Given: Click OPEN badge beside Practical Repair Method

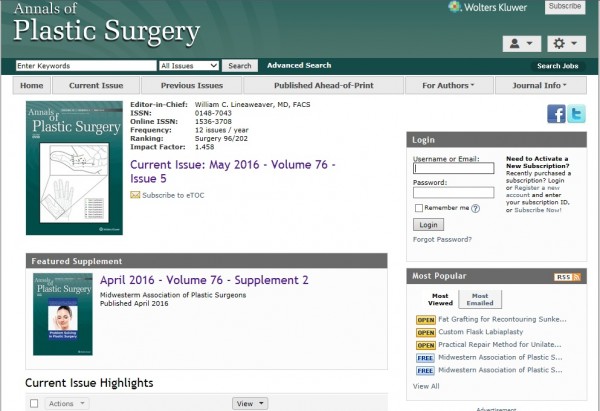Looking at the screenshot, I should tap(426, 346).
